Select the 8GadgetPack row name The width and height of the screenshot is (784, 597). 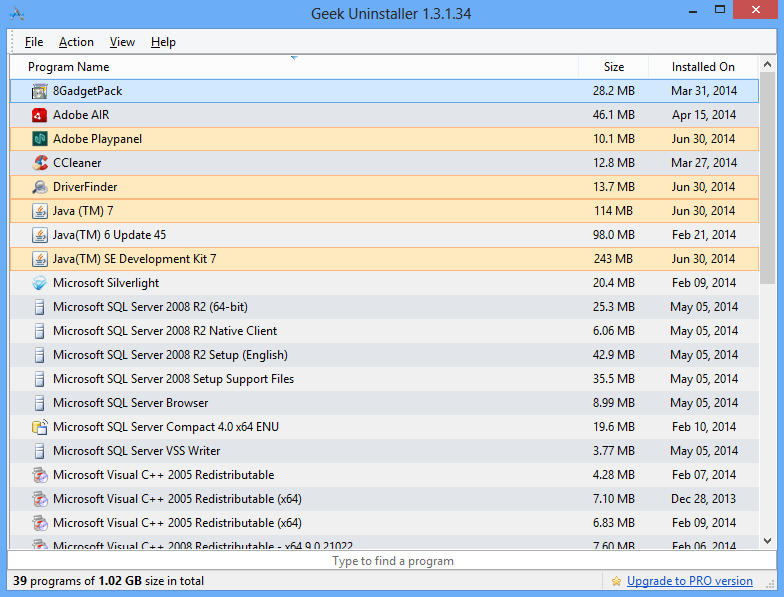[88, 91]
